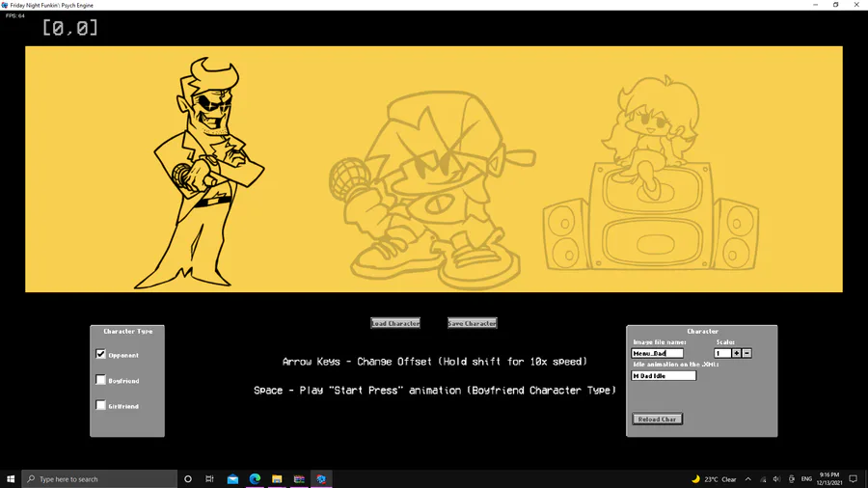Open Cortana circle icon on taskbar

[188, 479]
